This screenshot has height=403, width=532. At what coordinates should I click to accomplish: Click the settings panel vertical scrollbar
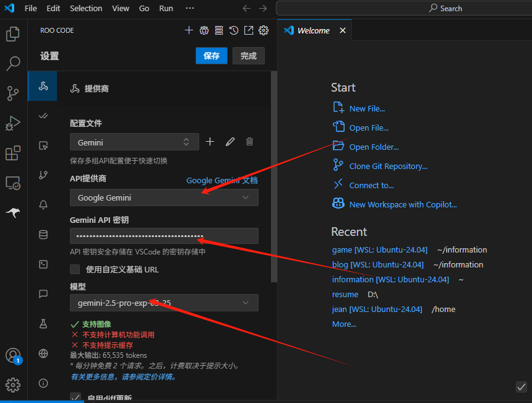(274, 176)
